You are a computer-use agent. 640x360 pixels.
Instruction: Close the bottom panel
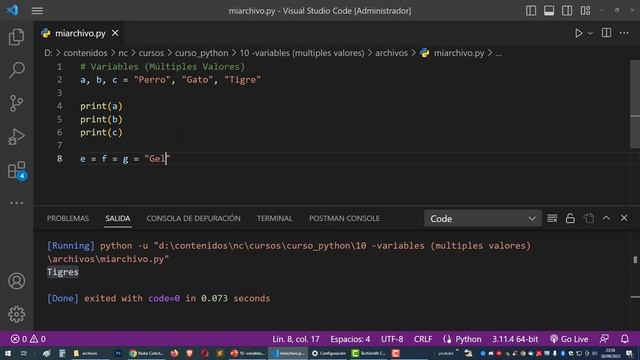(x=624, y=218)
